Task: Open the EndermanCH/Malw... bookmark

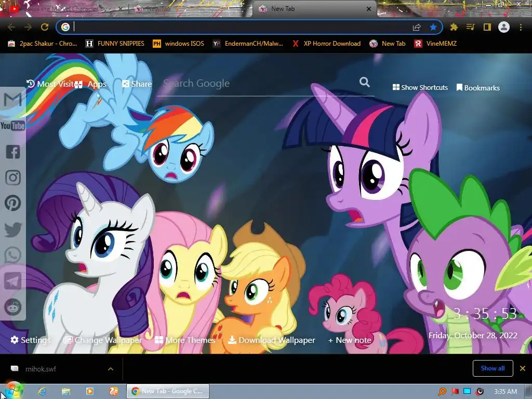Action: coord(248,44)
